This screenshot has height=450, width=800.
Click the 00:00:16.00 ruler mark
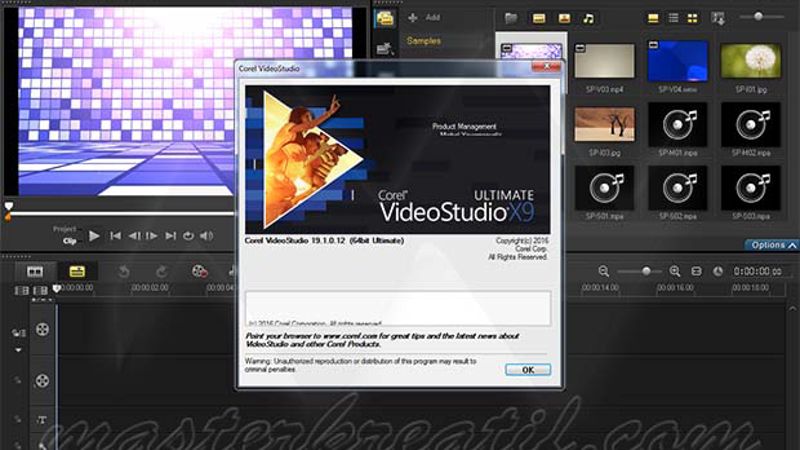click(674, 288)
